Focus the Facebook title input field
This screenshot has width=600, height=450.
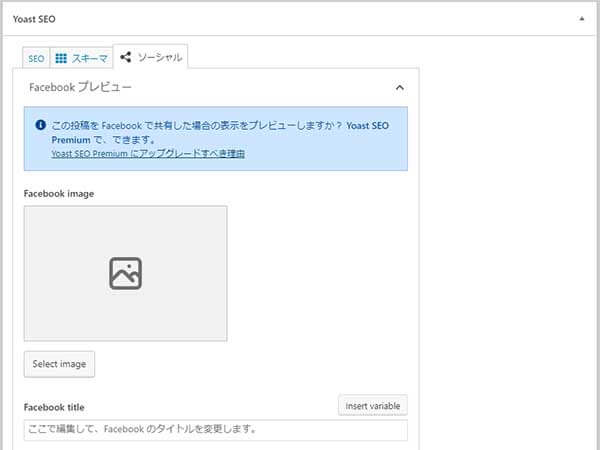(215, 430)
